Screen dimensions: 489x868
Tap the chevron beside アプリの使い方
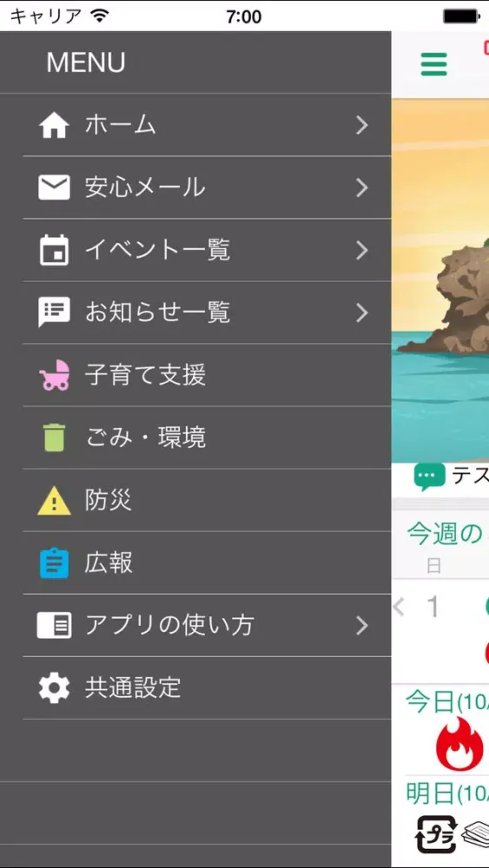point(362,626)
